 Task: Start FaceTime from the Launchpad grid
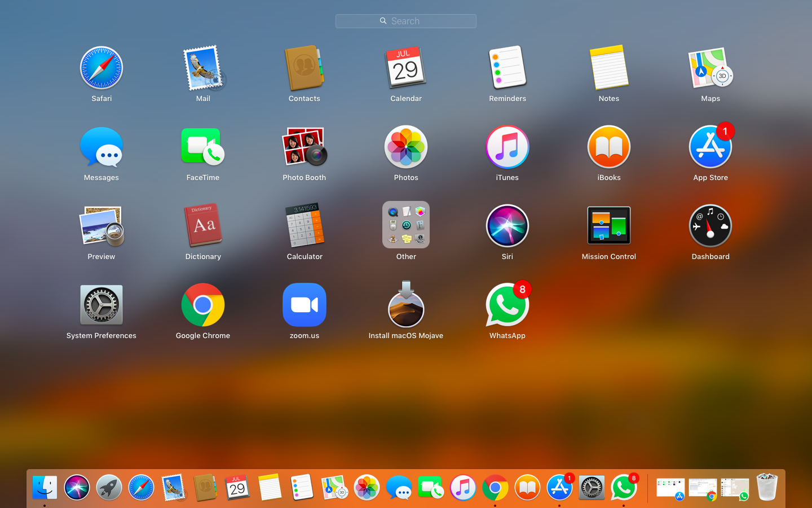[x=203, y=147]
